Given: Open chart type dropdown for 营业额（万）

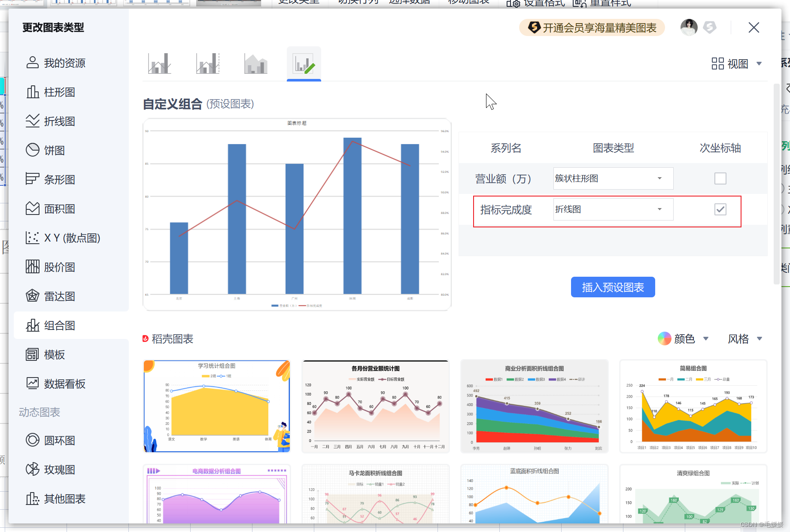Looking at the screenshot, I should click(x=613, y=178).
